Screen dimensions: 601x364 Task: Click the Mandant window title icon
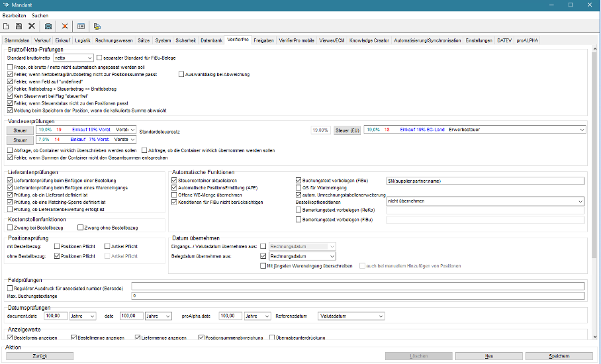pos(7,5)
